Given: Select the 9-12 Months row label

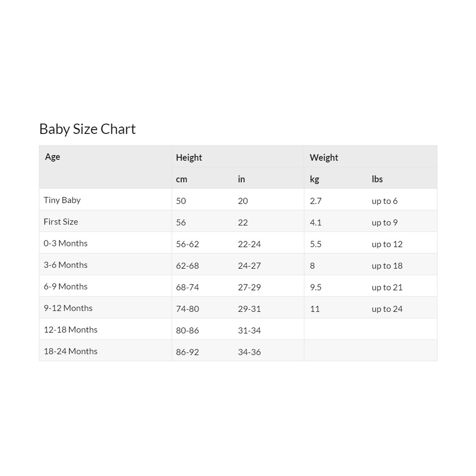Looking at the screenshot, I should click(x=68, y=308).
